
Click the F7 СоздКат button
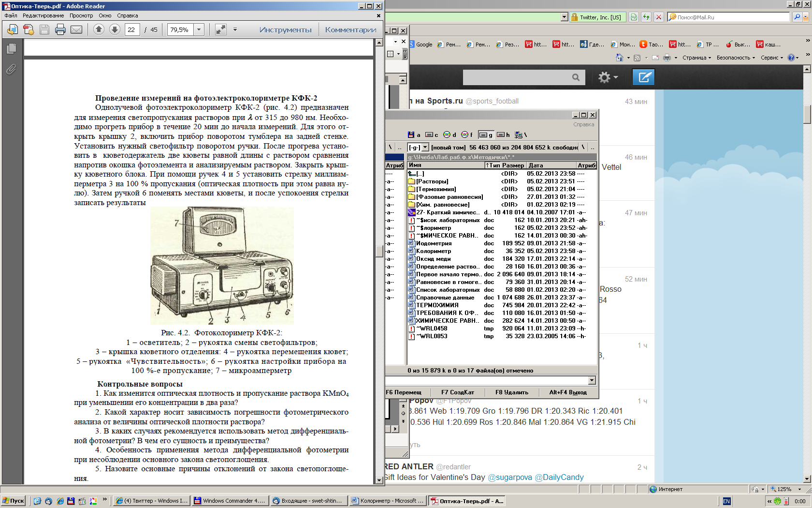[457, 392]
